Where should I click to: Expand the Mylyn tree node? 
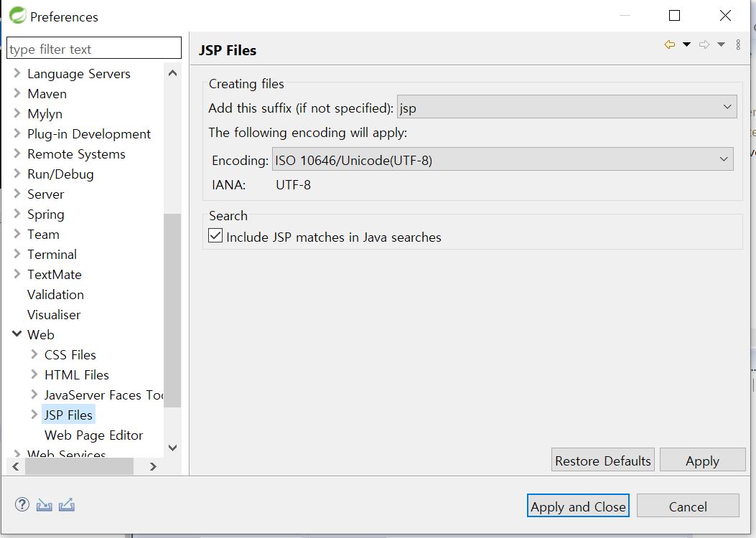(x=17, y=113)
